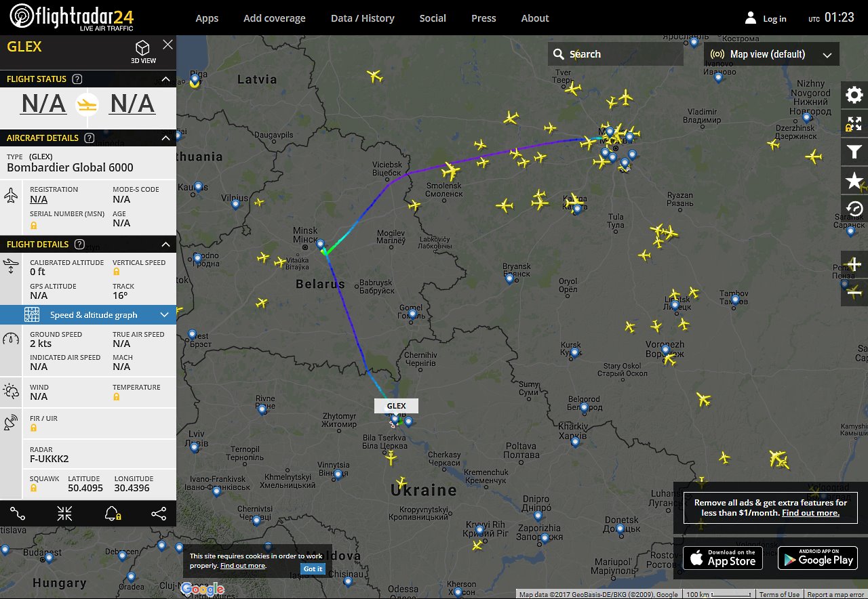Open the Add coverage menu
The width and height of the screenshot is (868, 599).
[275, 18]
